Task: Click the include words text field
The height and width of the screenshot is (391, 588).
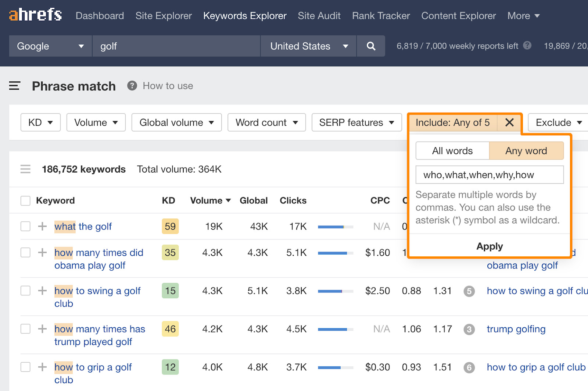Action: point(489,175)
